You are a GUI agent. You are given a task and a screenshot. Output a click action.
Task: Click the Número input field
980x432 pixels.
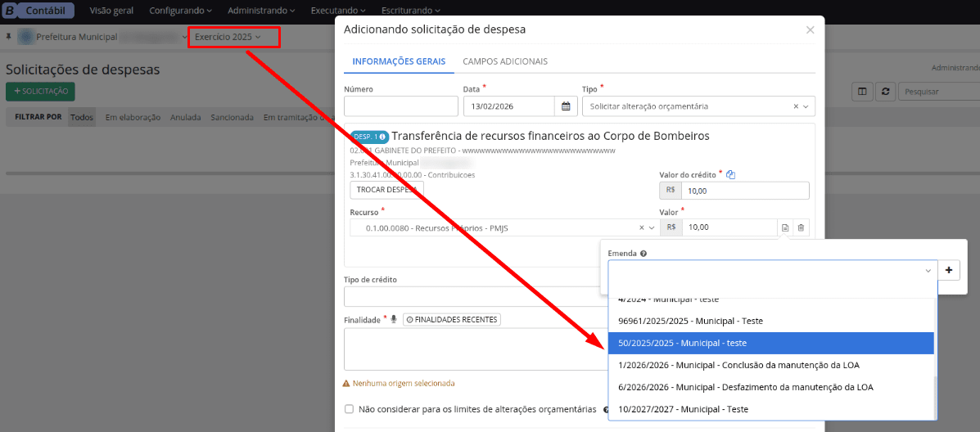click(400, 106)
